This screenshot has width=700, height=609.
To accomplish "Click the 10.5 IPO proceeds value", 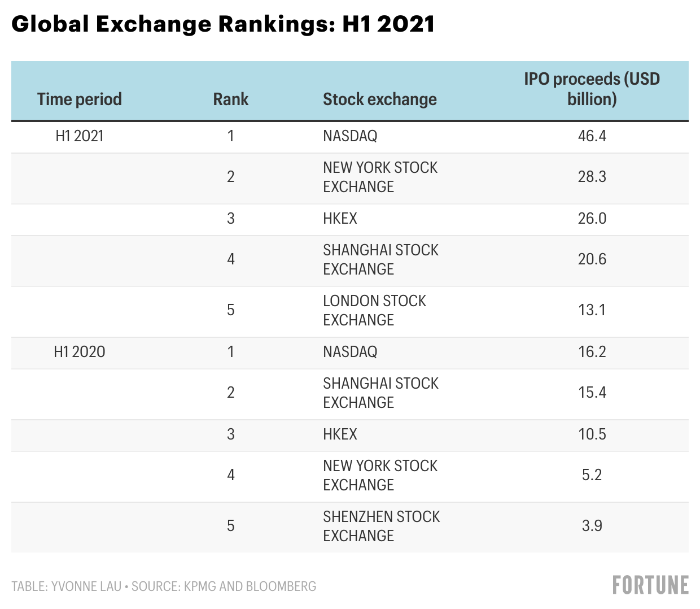I will [x=592, y=434].
